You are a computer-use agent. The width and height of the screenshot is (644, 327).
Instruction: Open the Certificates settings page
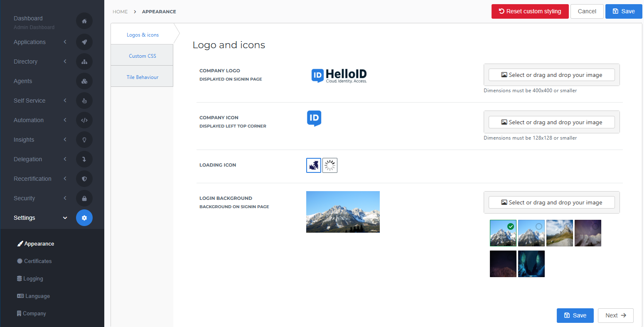click(x=38, y=261)
